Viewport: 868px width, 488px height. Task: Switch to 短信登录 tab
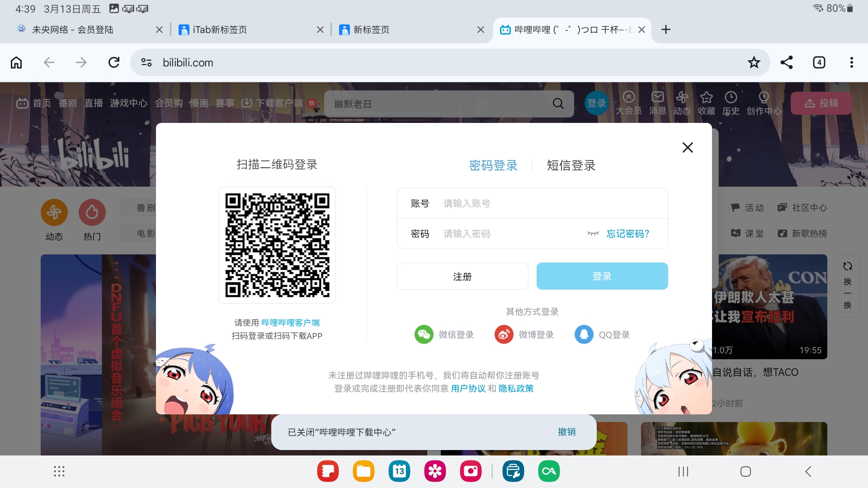point(571,165)
